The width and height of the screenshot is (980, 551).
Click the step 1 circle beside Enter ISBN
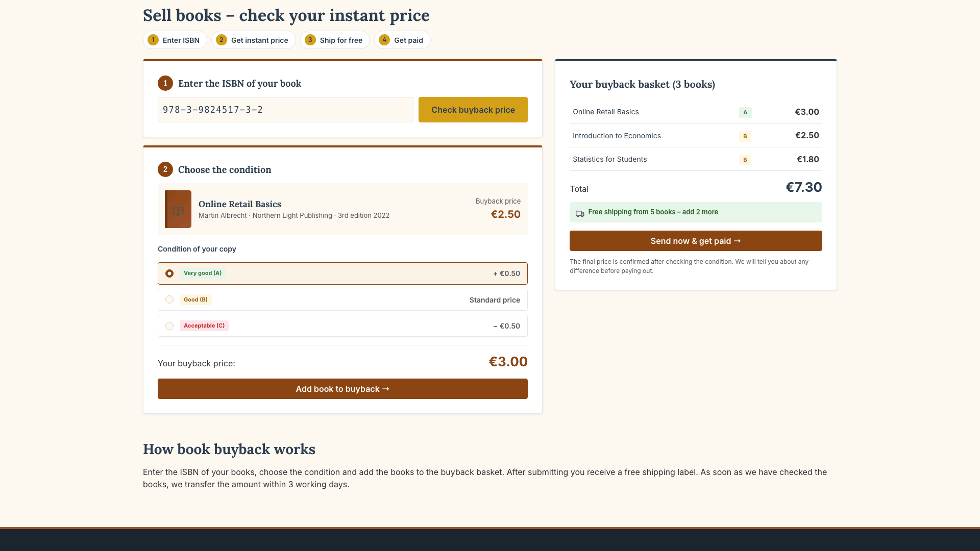153,40
